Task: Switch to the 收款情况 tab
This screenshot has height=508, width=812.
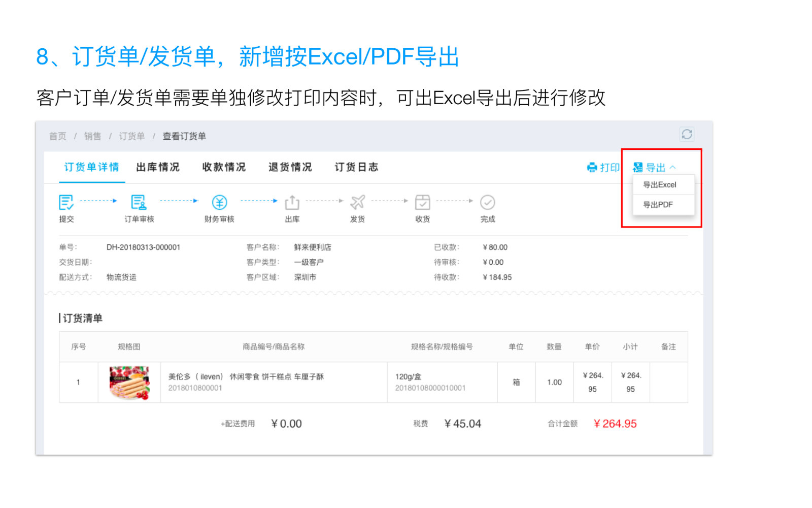Action: [224, 167]
